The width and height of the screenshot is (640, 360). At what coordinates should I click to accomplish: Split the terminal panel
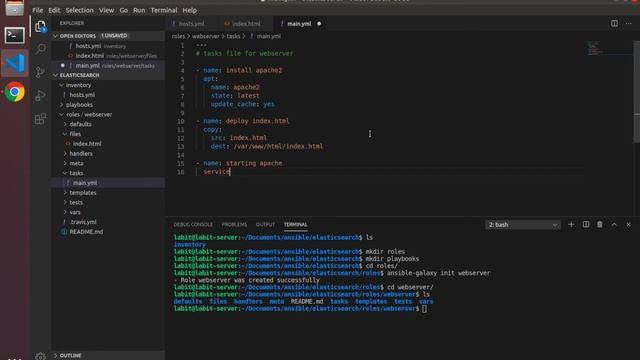tap(585, 224)
